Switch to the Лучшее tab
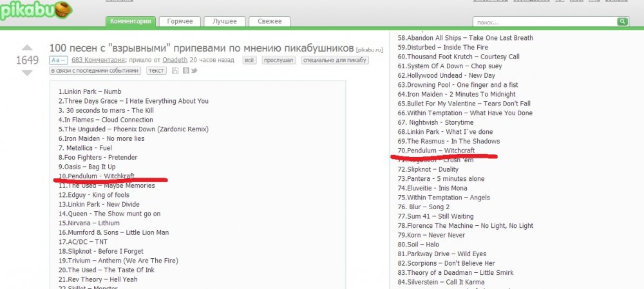Viewport: 644px width, 289px height. pyautogui.click(x=225, y=21)
